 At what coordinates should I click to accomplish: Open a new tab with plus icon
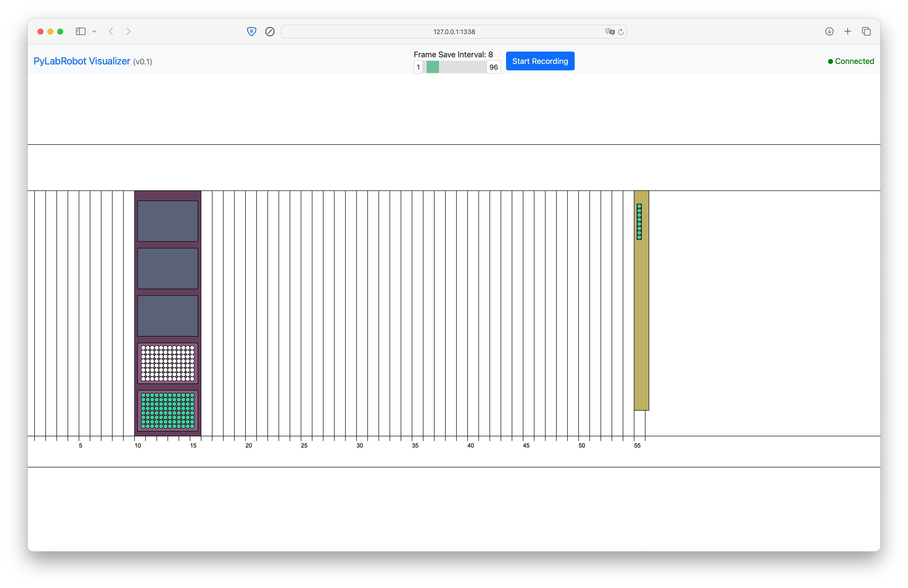point(847,31)
